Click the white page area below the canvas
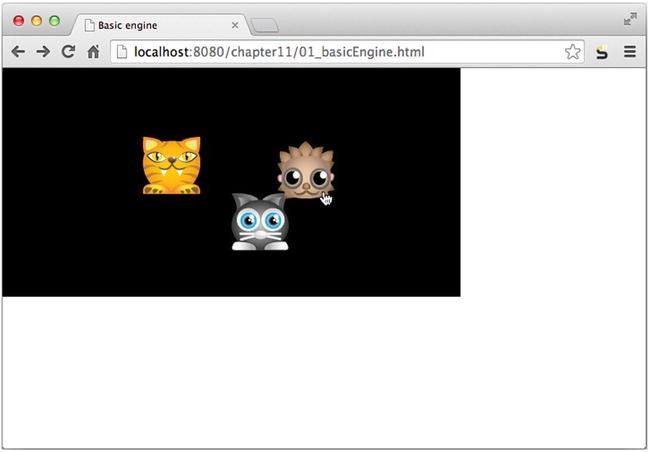 click(323, 373)
